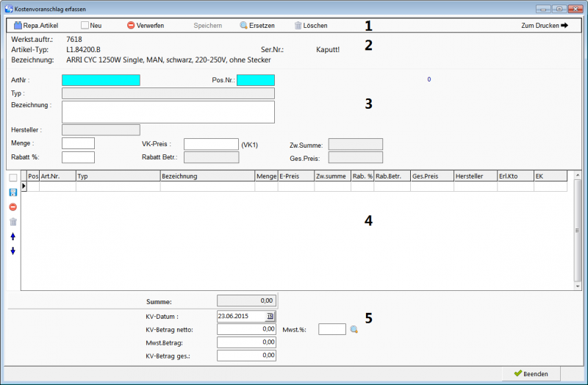The height and width of the screenshot is (385, 588).
Task: Open the Mwst.% lookup magnifier
Action: click(x=354, y=329)
